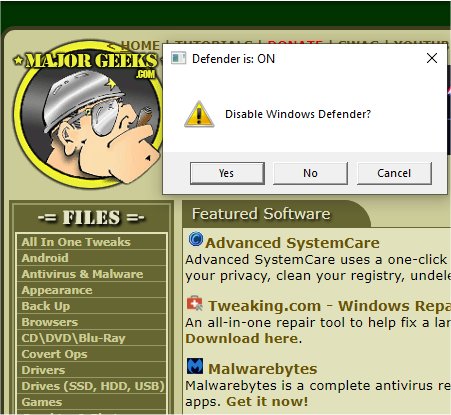Close the Defender is: ON dialog
Screen dimensions: 451x415
pyautogui.click(x=432, y=58)
